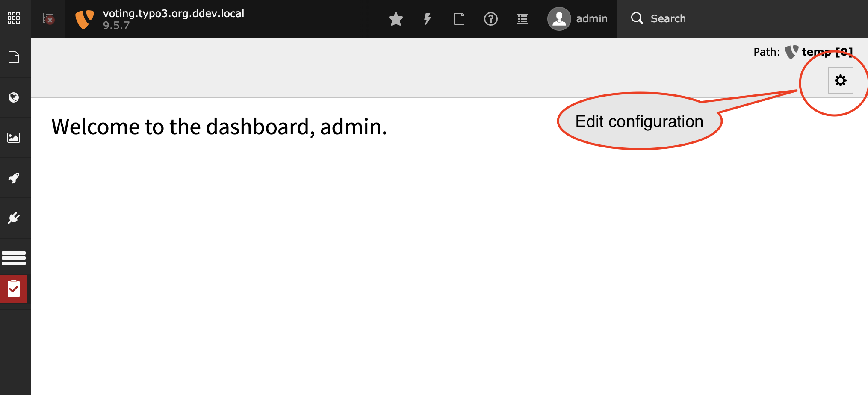The image size is (868, 395).
Task: Open the admin user menu
Action: [578, 19]
